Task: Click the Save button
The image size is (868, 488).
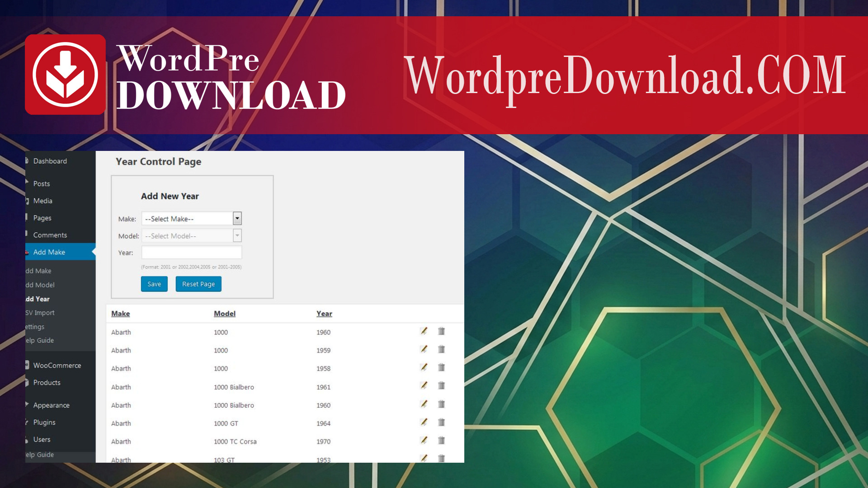Action: click(154, 284)
